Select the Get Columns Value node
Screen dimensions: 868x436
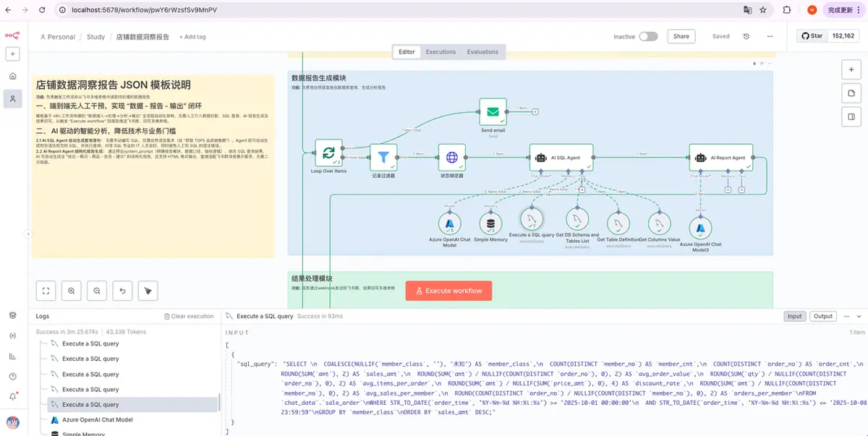(x=659, y=223)
